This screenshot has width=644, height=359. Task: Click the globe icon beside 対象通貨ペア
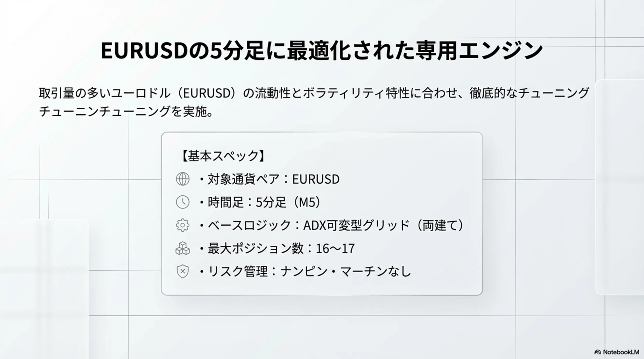tap(183, 179)
